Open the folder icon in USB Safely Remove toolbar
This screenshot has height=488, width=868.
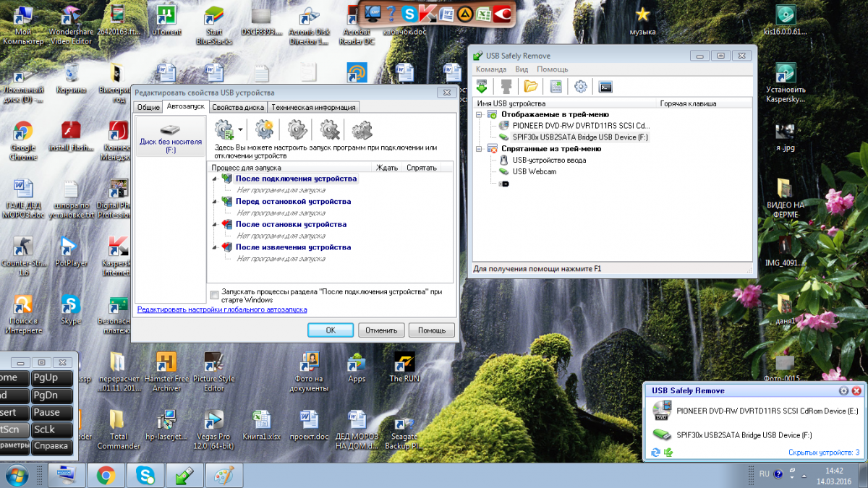531,87
